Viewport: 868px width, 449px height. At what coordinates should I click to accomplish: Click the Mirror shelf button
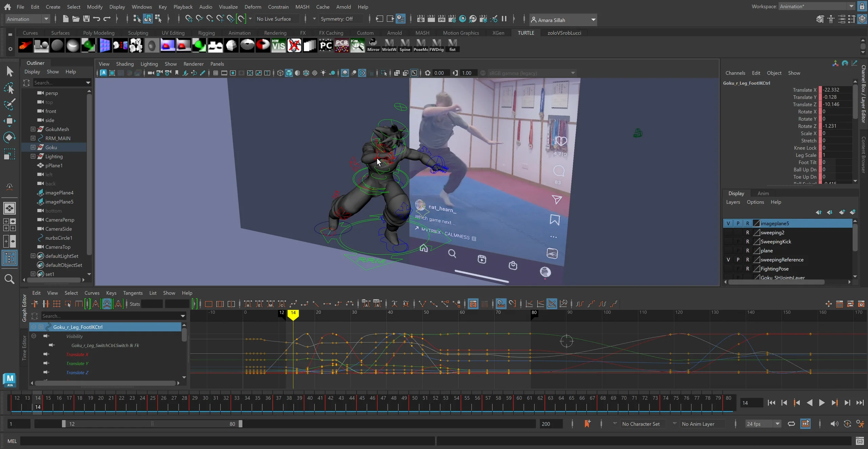click(373, 45)
